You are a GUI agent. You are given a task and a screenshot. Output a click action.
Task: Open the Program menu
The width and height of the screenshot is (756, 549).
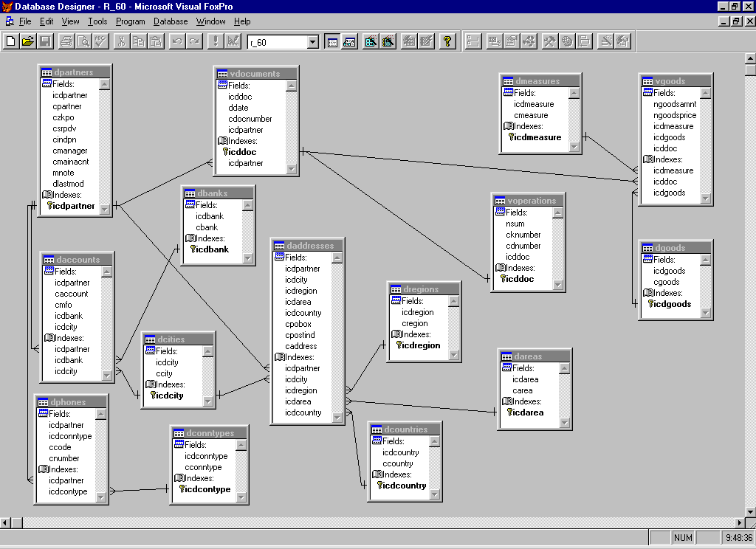130,21
